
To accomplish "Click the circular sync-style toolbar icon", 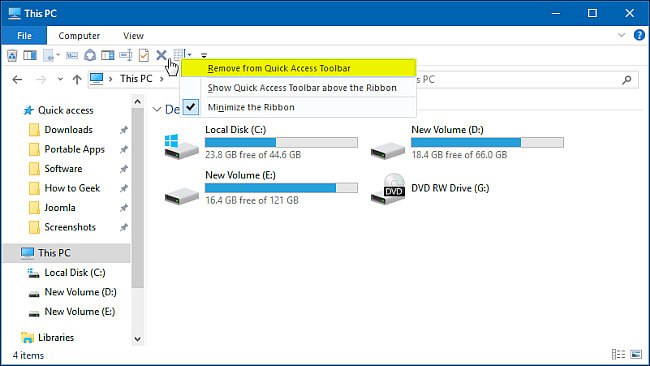I will tap(90, 55).
